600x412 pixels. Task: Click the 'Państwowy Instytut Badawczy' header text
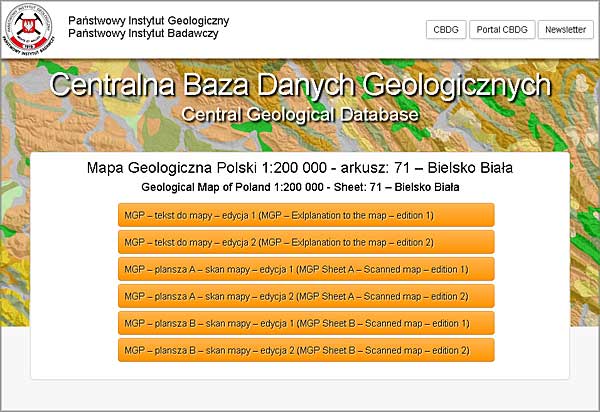(x=143, y=33)
